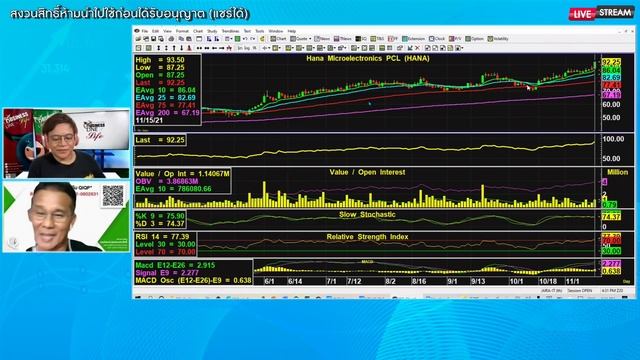Screen dimensions: 640x360
Task: Click the green 86.04 EAvg scale label
Action: (x=611, y=70)
